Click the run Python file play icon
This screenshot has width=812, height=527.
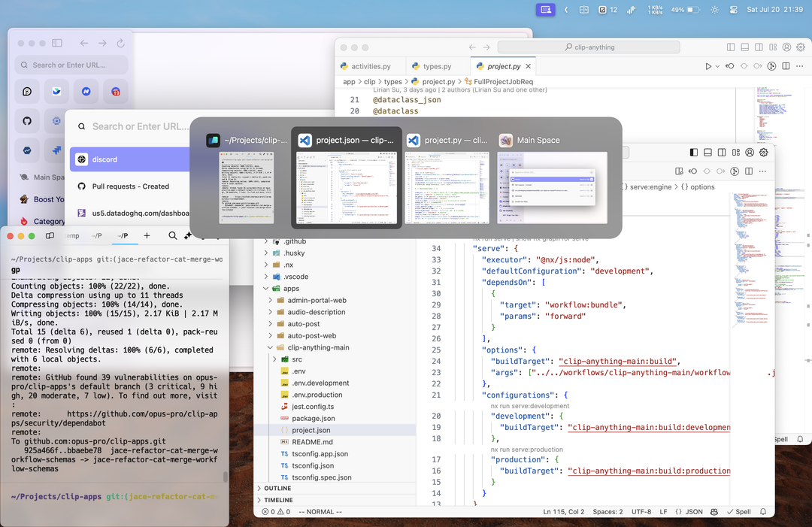pyautogui.click(x=708, y=66)
